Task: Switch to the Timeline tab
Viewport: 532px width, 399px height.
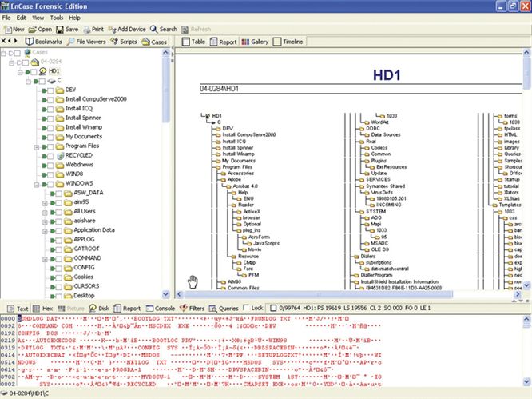Action: tap(288, 42)
